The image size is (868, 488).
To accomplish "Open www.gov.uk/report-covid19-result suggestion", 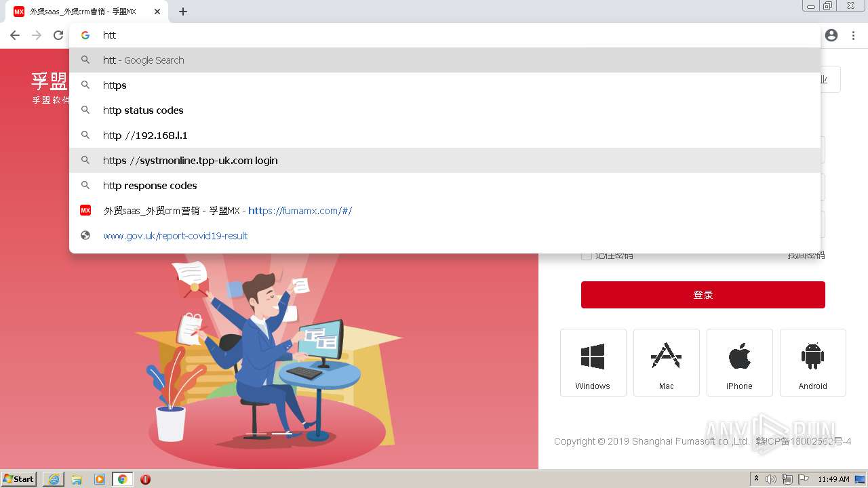I will [445, 236].
